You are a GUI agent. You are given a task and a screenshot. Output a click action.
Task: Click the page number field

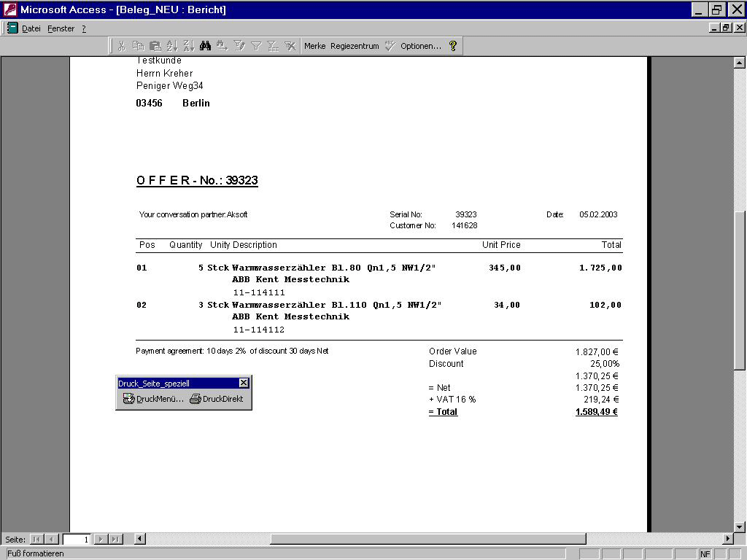(x=77, y=540)
